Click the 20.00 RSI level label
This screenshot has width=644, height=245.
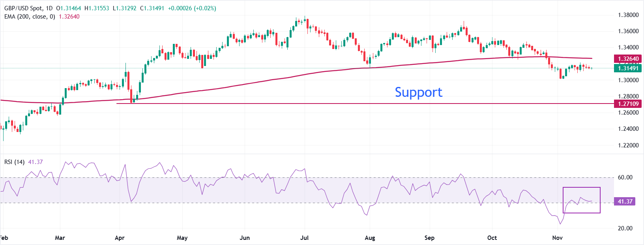tap(625, 228)
